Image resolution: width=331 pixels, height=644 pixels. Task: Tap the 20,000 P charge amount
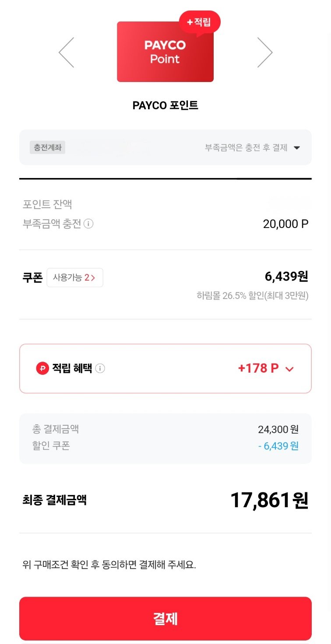click(x=285, y=224)
